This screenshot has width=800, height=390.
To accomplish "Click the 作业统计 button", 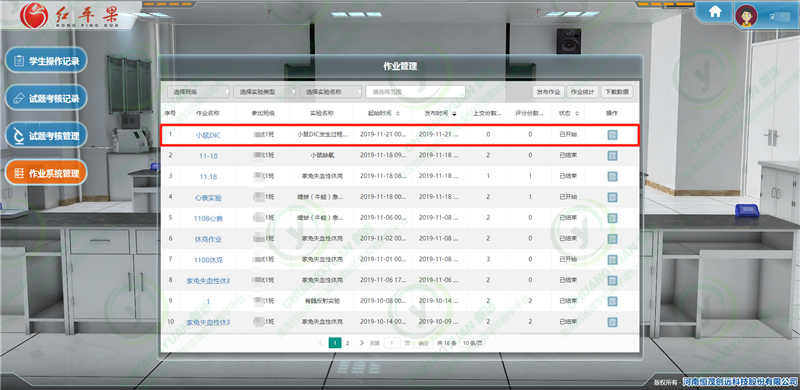I will (582, 92).
